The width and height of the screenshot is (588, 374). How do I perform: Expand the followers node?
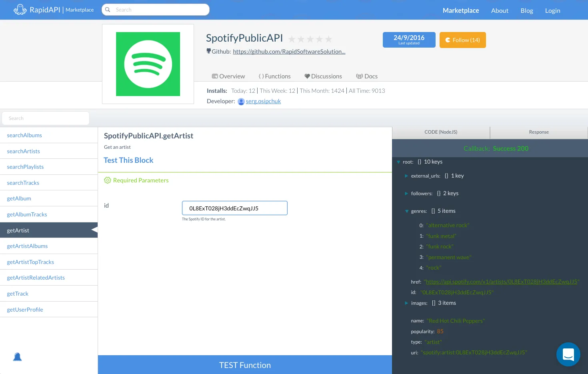click(x=406, y=194)
